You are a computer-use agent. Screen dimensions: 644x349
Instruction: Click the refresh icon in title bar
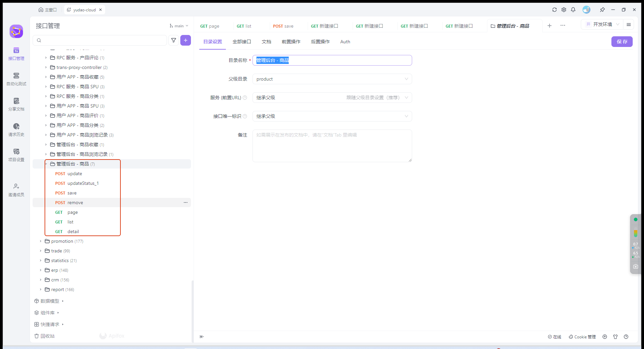pos(555,10)
